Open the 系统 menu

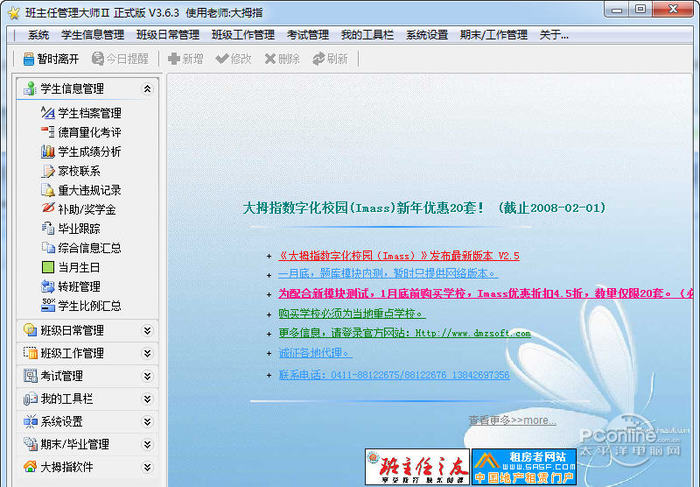(x=38, y=35)
